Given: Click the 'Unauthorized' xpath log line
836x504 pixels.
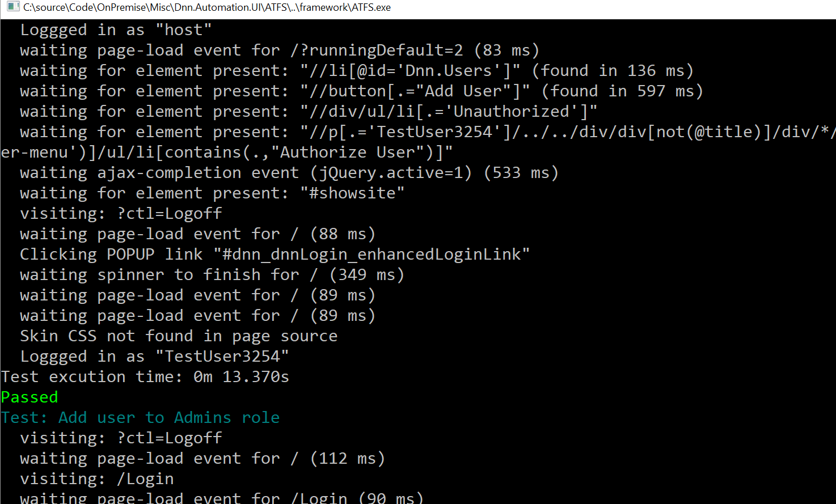Looking at the screenshot, I should coord(308,111).
